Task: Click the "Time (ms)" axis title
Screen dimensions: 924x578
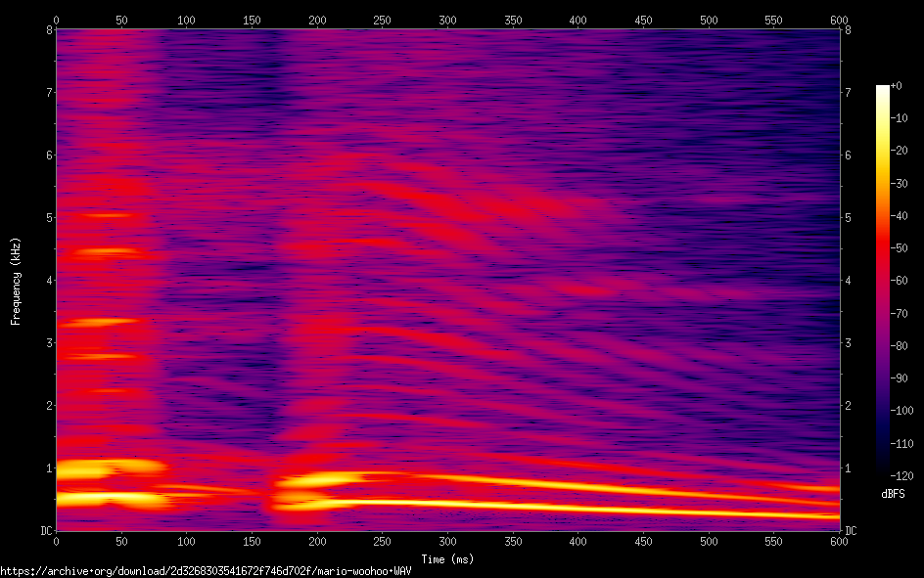Action: pyautogui.click(x=447, y=559)
